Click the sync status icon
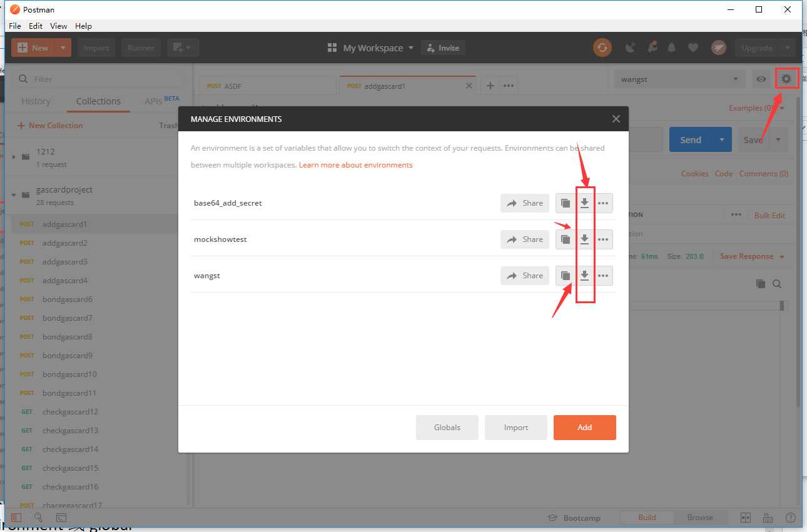807x532 pixels. pos(602,48)
